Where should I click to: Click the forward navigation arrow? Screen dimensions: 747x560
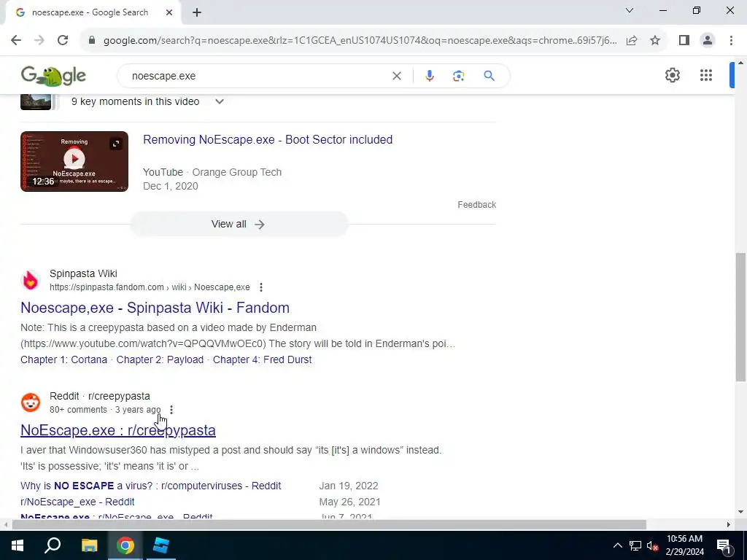39,41
